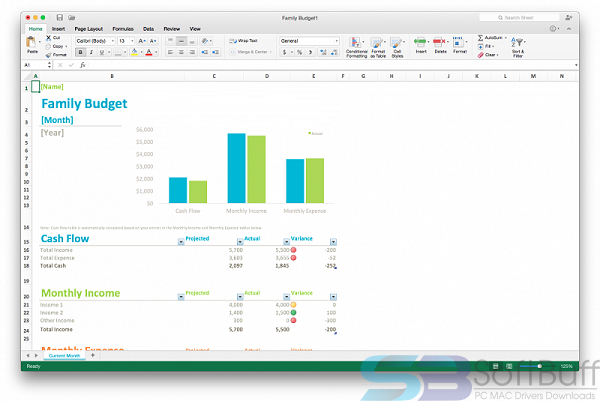Viewport: 600px width, 401px height.
Task: Open Format as Table
Action: coord(378,47)
